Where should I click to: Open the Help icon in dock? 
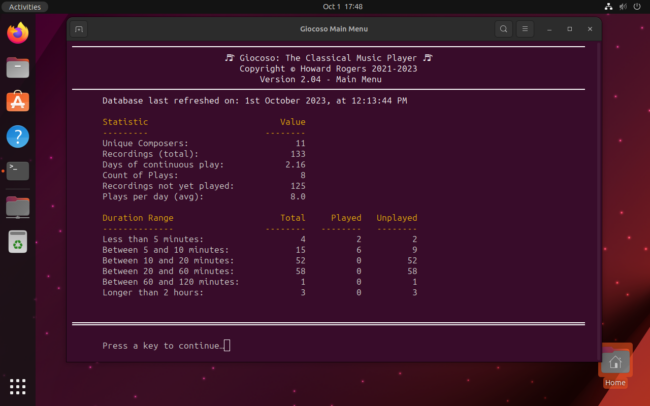(x=17, y=136)
